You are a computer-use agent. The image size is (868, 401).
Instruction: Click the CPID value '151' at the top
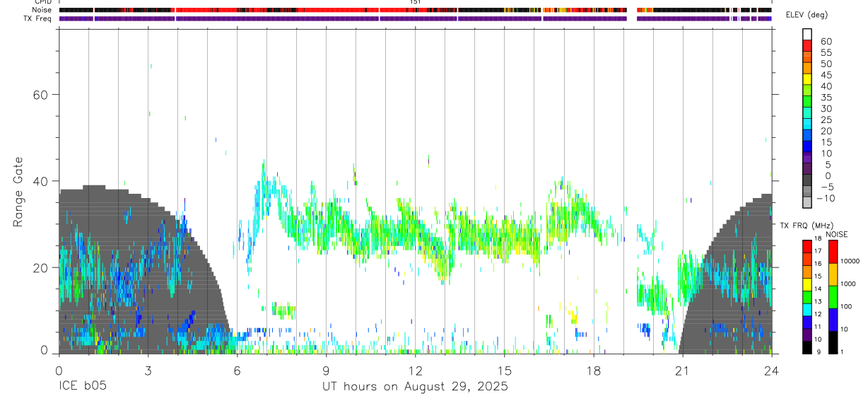click(x=415, y=2)
